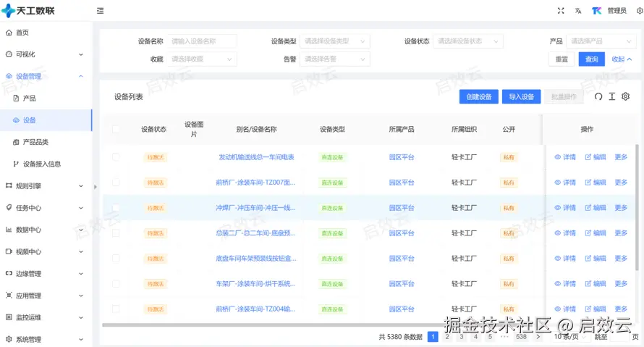Edit the 前桥厂-涂装车间-TZ004 row
This screenshot has width=644, height=347.
coord(596,309)
